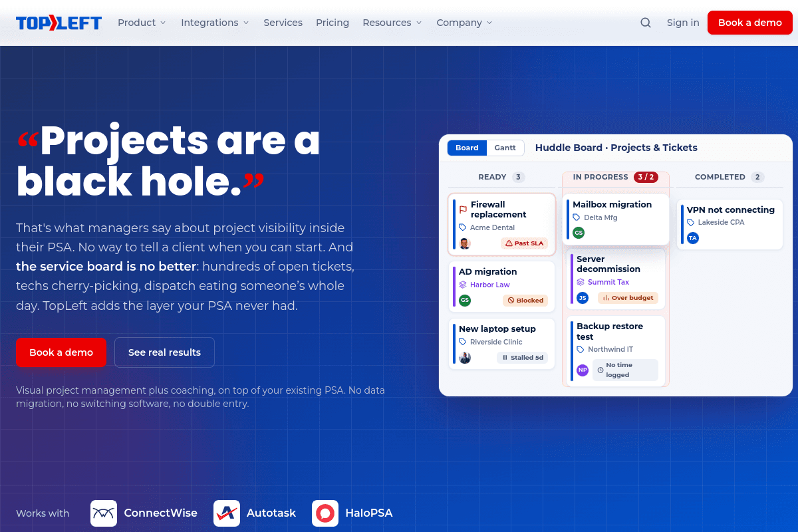
Task: Click Sign in
Action: point(683,23)
